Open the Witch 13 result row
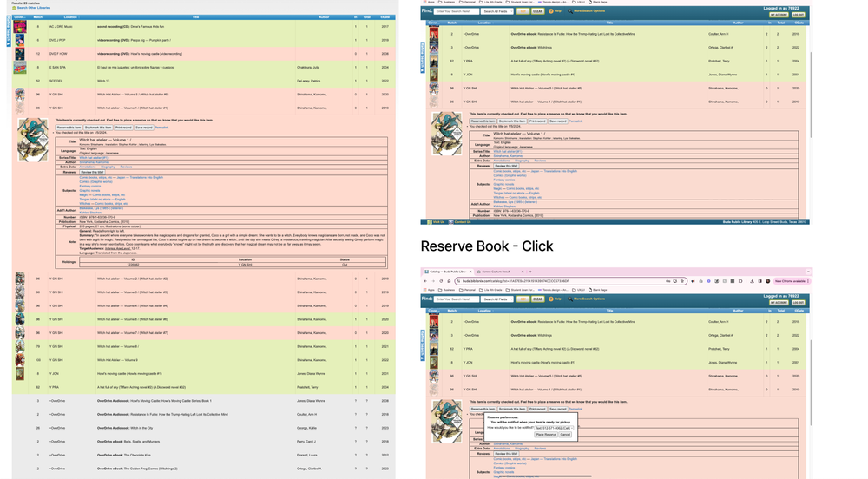The image size is (868, 479). tap(204, 81)
